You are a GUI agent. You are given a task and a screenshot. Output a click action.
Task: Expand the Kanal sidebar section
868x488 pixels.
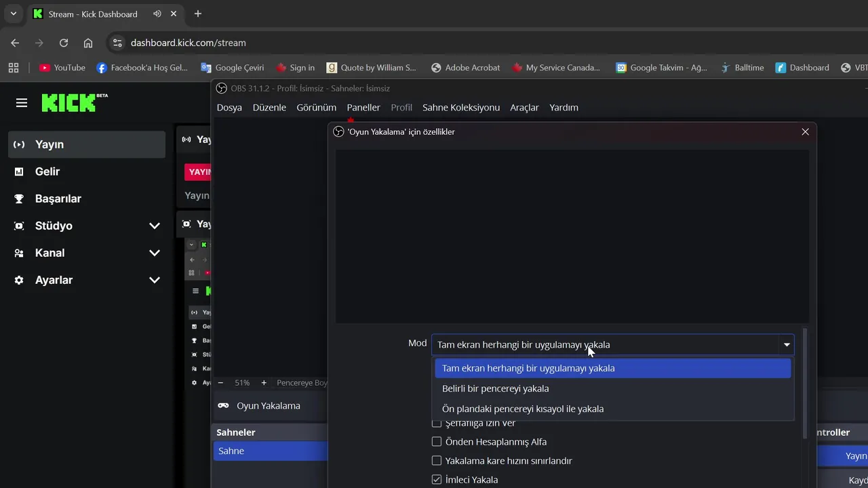(155, 253)
